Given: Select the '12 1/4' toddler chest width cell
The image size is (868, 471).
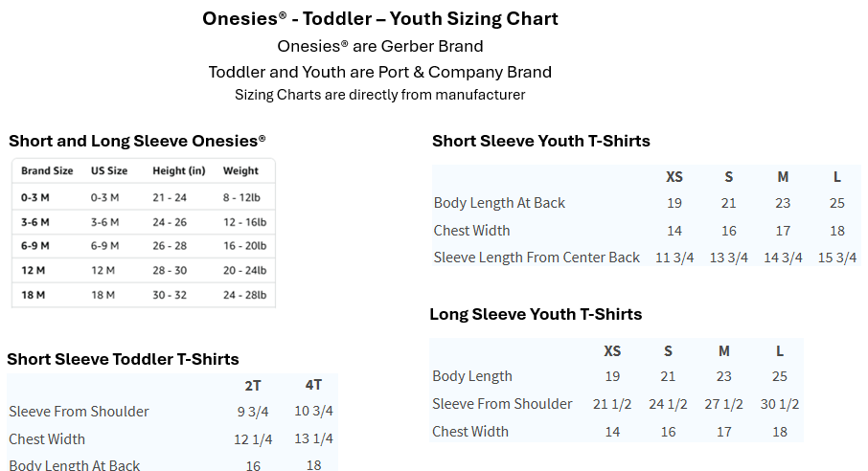Looking at the screenshot, I should pyautogui.click(x=253, y=439).
